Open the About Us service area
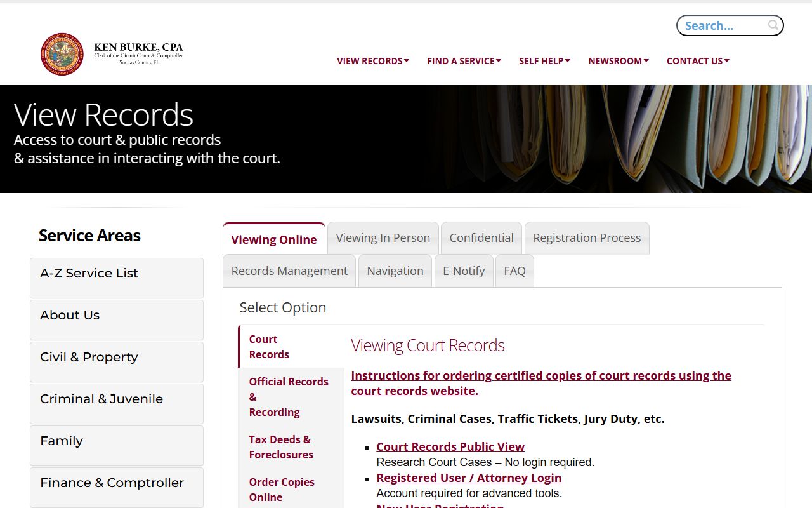Image resolution: width=812 pixels, height=508 pixels. pos(117,320)
